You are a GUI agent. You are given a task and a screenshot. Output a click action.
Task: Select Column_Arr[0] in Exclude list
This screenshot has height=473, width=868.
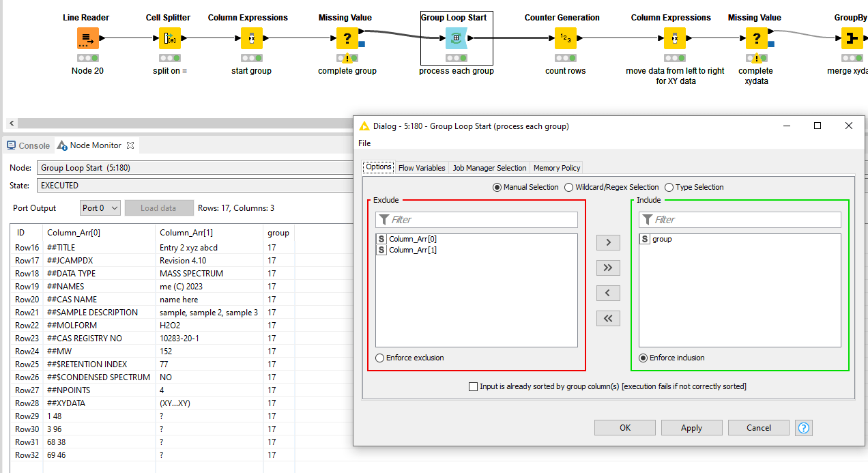click(x=476, y=239)
